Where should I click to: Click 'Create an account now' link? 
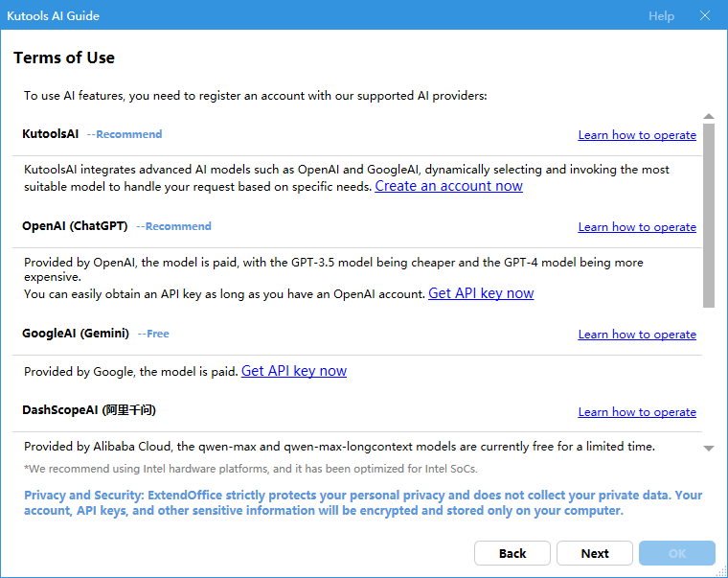point(448,186)
